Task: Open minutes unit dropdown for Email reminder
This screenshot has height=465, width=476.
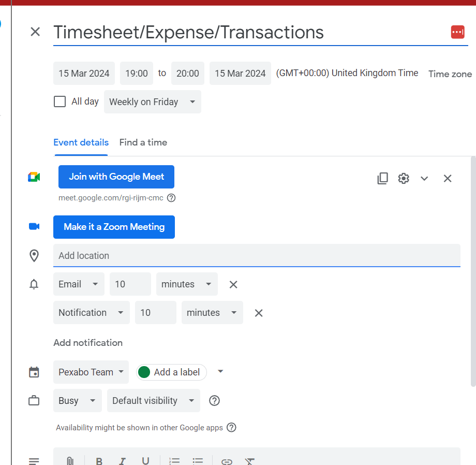Action: [x=187, y=284]
